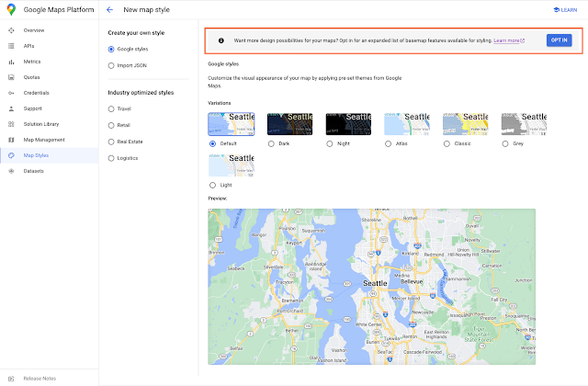The width and height of the screenshot is (588, 386).
Task: Click the Quotas icon
Action: pos(11,77)
